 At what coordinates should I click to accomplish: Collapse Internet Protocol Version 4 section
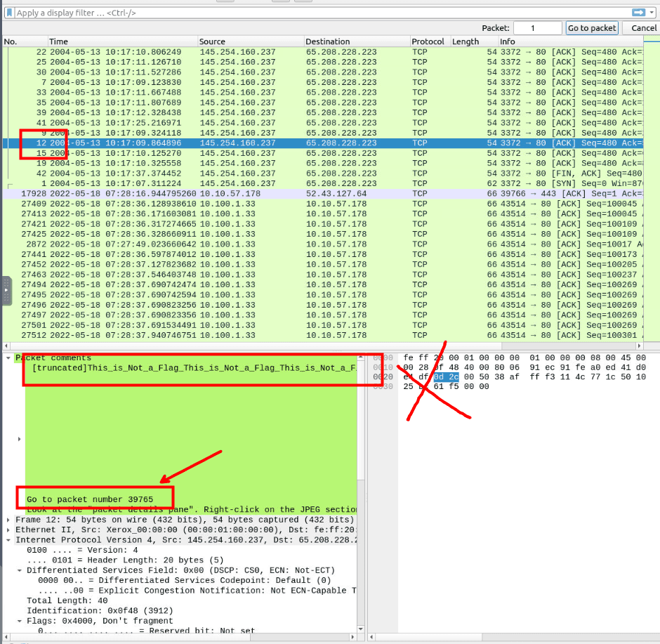8,540
